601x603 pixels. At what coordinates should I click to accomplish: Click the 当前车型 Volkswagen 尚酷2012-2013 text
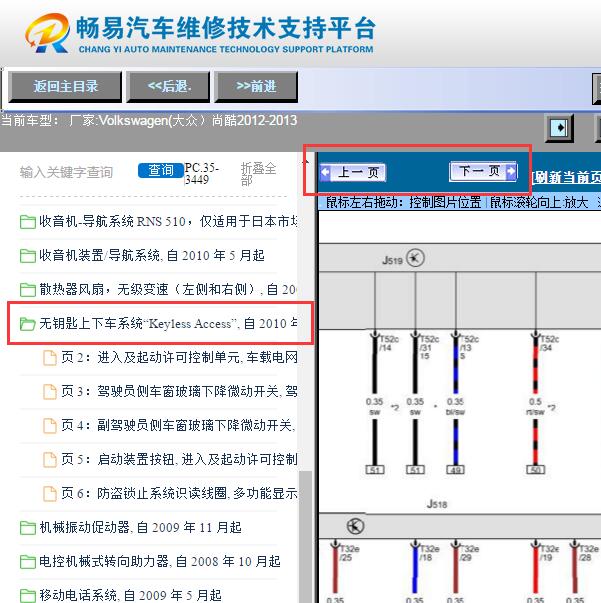(x=149, y=121)
